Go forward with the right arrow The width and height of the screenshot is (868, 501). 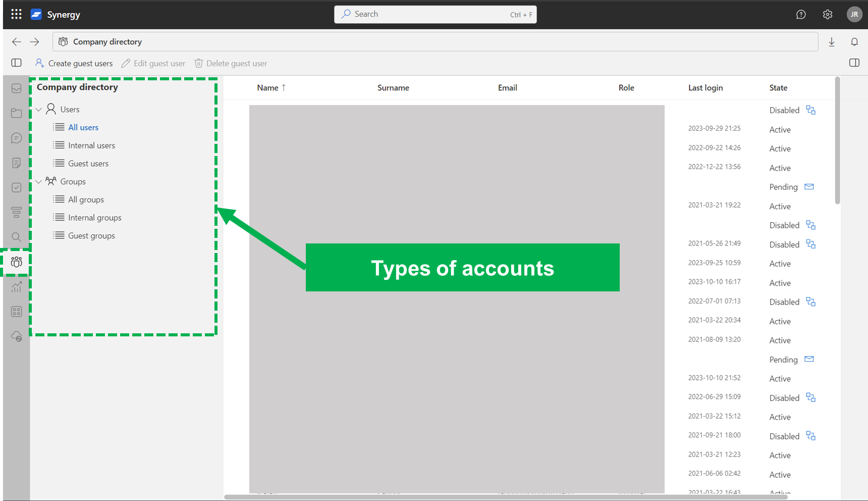[x=34, y=42]
